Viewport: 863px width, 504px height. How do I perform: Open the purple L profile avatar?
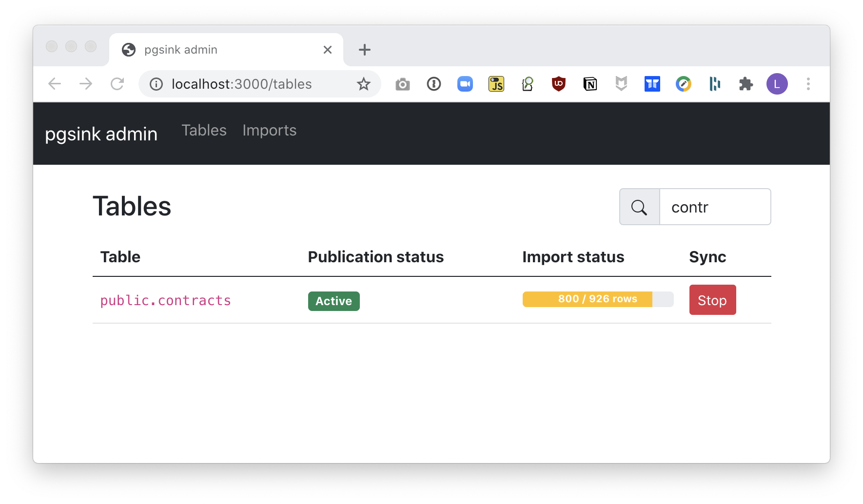point(777,84)
